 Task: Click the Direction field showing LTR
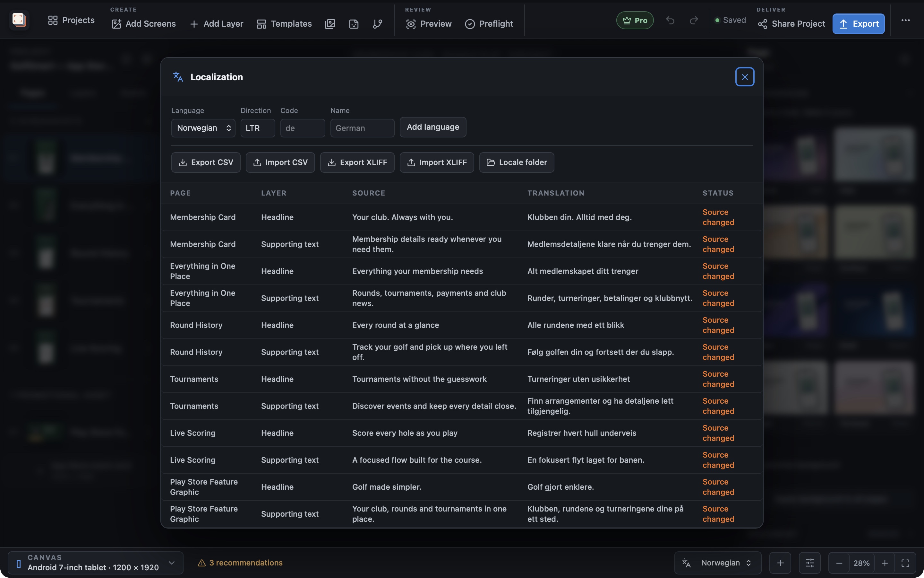(x=258, y=128)
